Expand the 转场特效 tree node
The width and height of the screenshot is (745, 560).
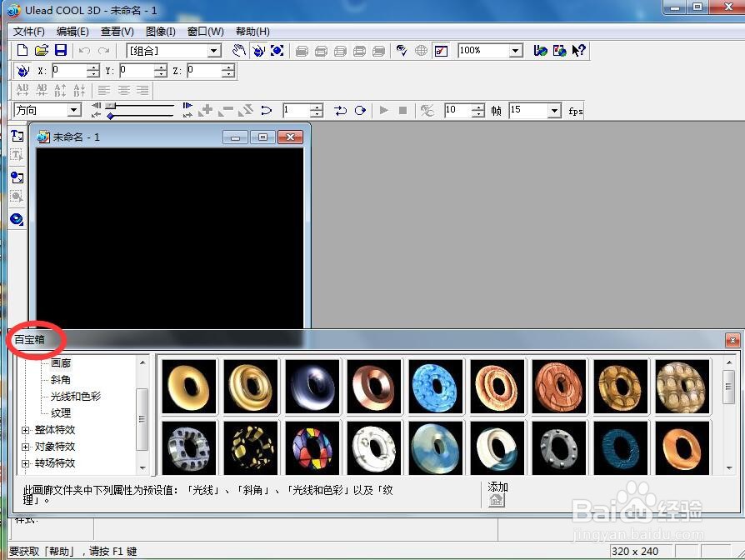pyautogui.click(x=25, y=463)
